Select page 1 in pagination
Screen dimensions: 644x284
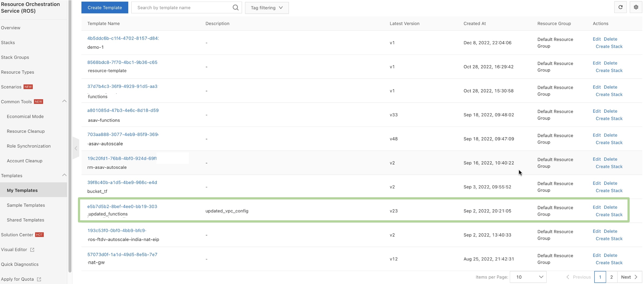coord(600,277)
